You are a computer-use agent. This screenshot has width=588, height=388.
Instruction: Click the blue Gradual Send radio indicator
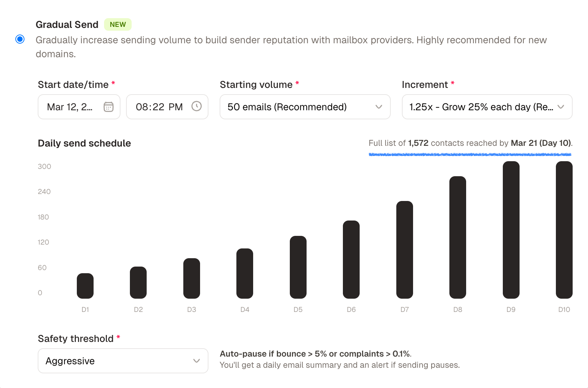(x=20, y=40)
